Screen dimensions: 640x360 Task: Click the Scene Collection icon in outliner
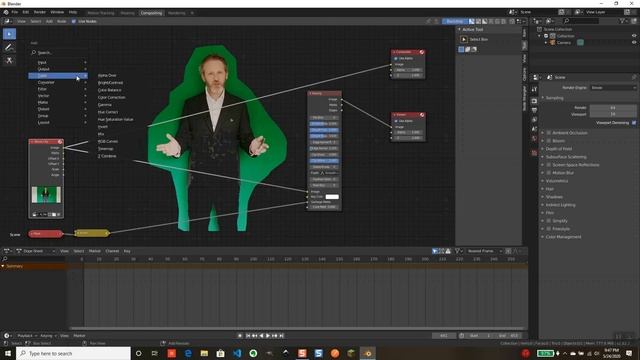pos(539,29)
